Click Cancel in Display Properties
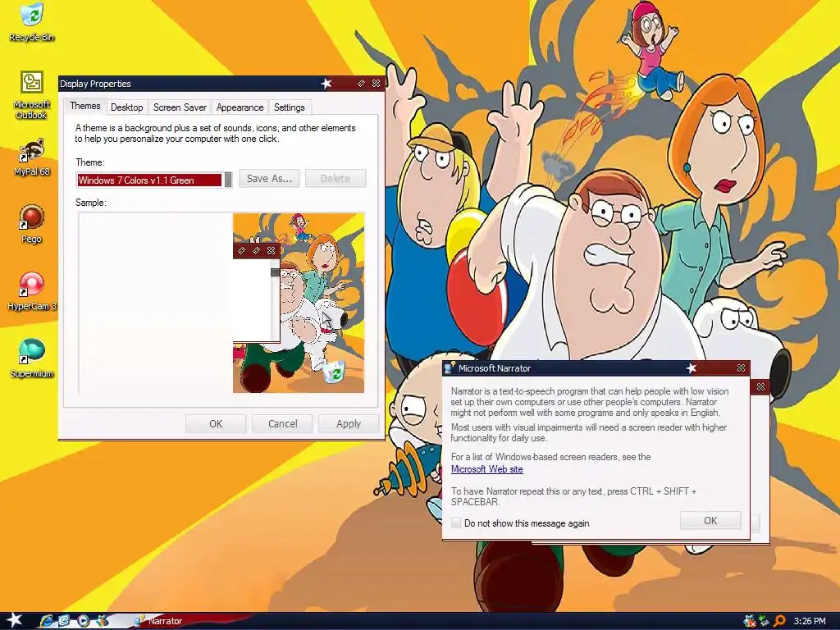The height and width of the screenshot is (630, 840). pyautogui.click(x=282, y=424)
